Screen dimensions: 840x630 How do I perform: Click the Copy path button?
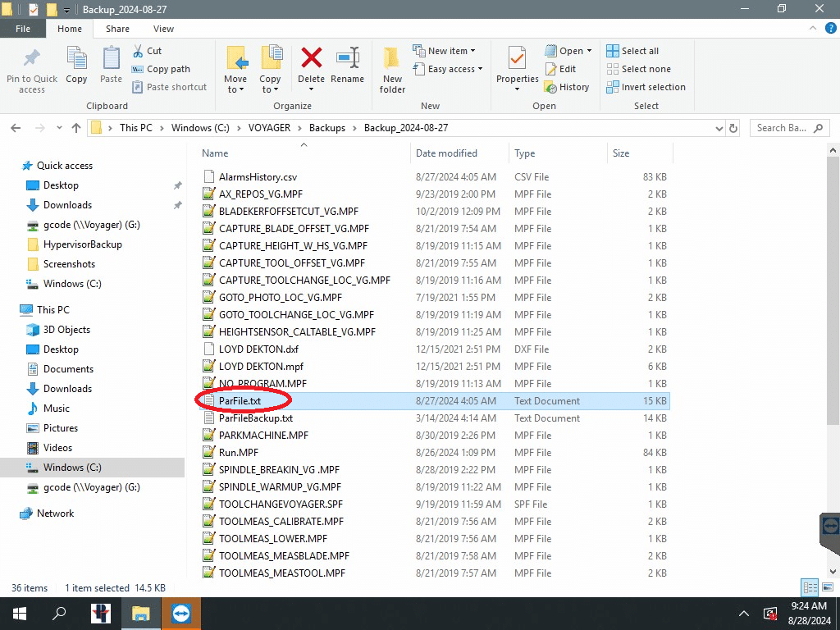pyautogui.click(x=162, y=69)
